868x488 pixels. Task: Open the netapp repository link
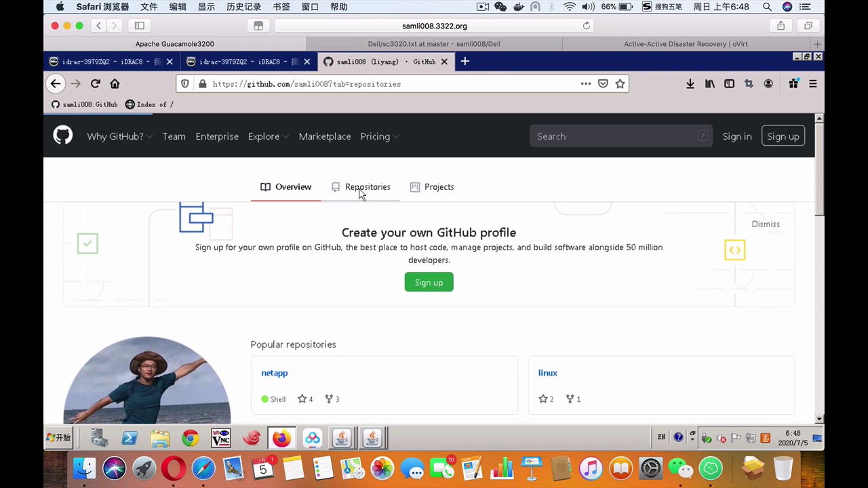tap(275, 373)
